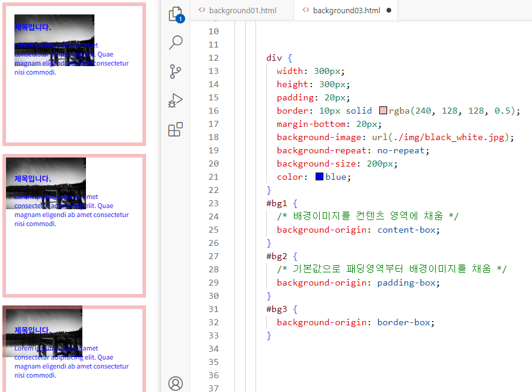Click the 'content-box' value
The image size is (532, 392).
[x=406, y=230]
